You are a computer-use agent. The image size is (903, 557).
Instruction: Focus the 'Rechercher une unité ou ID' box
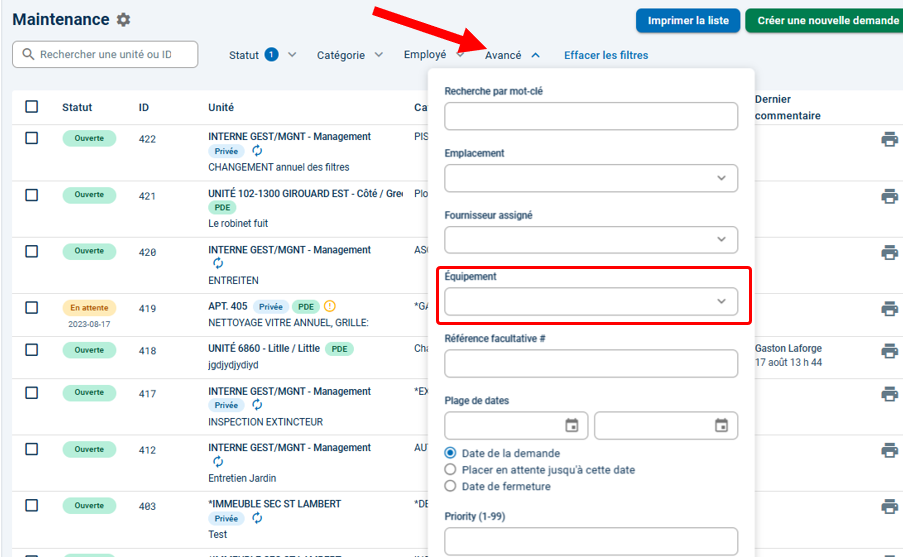click(x=105, y=54)
